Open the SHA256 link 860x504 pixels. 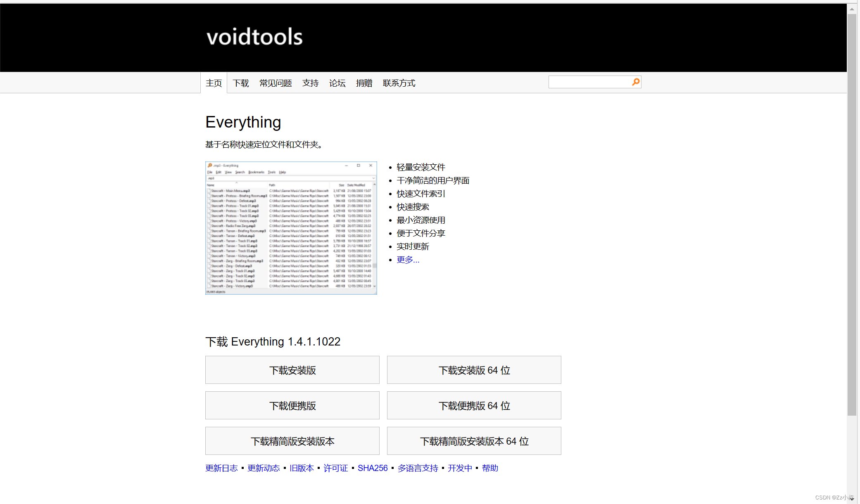click(x=373, y=468)
